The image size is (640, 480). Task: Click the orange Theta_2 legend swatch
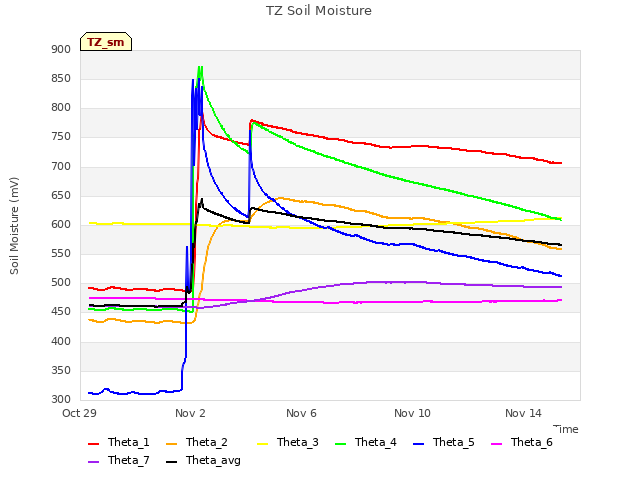pyautogui.click(x=172, y=444)
